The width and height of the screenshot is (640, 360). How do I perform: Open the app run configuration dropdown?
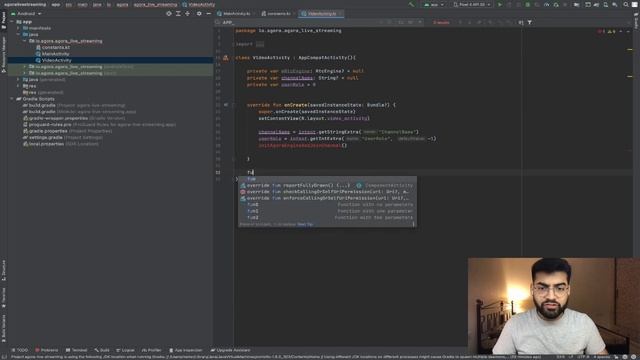point(433,4)
